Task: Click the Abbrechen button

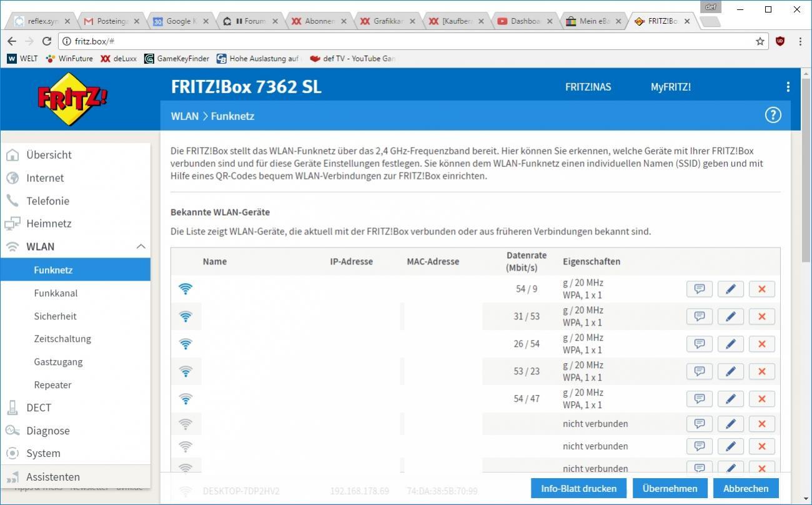Action: (746, 488)
